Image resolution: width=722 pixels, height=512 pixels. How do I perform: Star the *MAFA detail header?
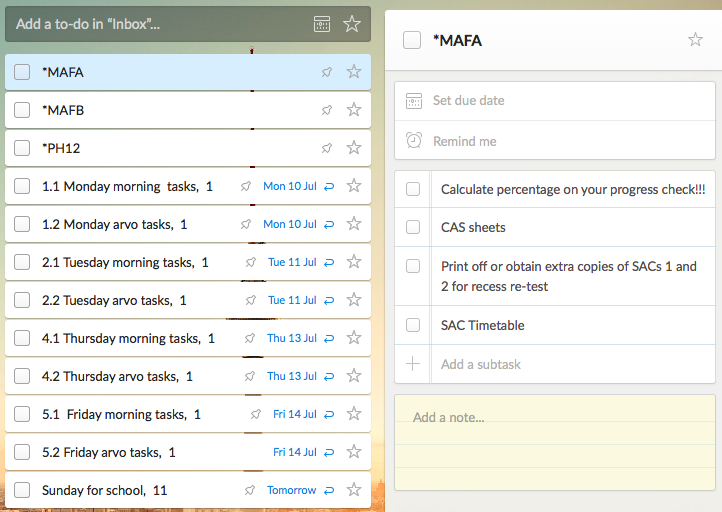click(x=695, y=40)
